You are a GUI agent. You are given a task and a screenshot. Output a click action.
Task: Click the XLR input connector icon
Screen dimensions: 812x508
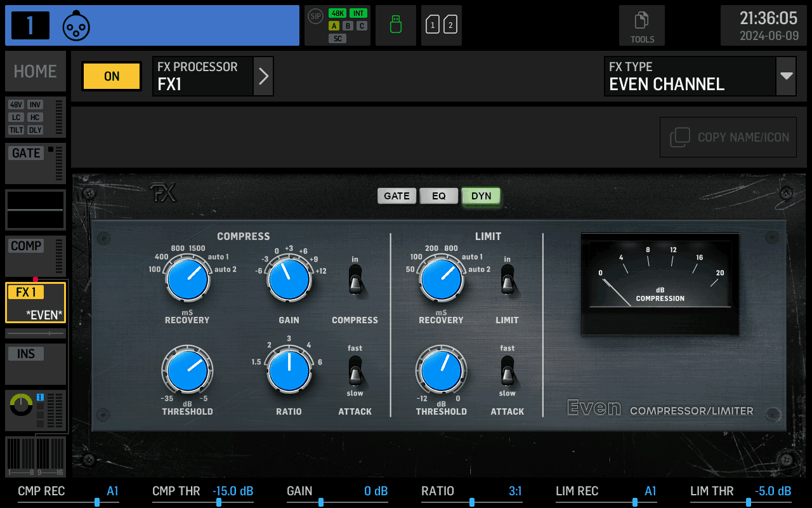76,25
